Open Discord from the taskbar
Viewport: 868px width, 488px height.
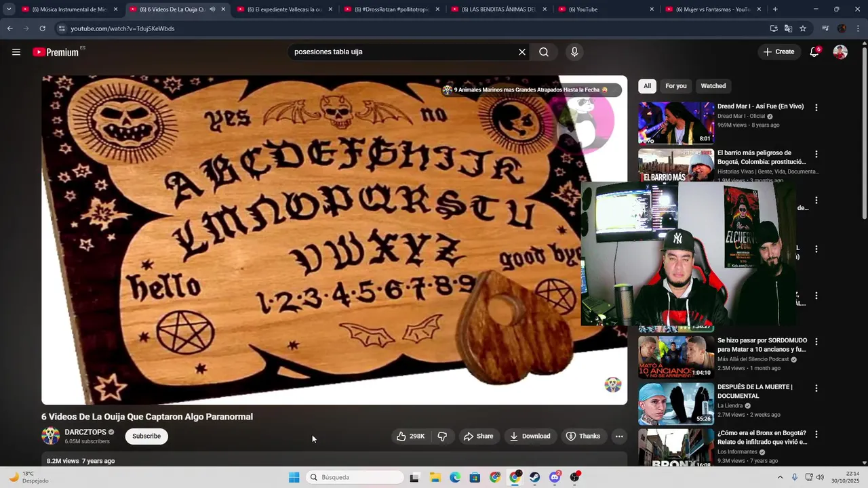click(x=555, y=477)
